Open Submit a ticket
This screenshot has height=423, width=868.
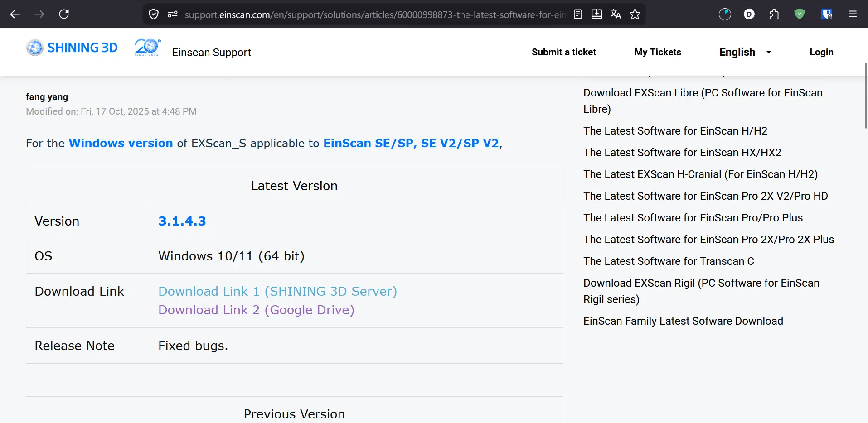tap(564, 52)
